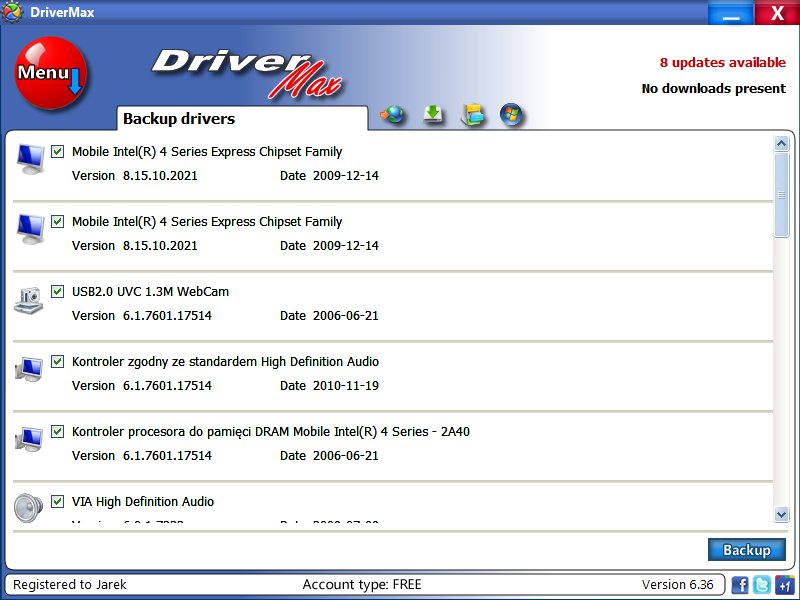Click Account type: FREE status text
The height and width of the screenshot is (600, 800).
362,584
